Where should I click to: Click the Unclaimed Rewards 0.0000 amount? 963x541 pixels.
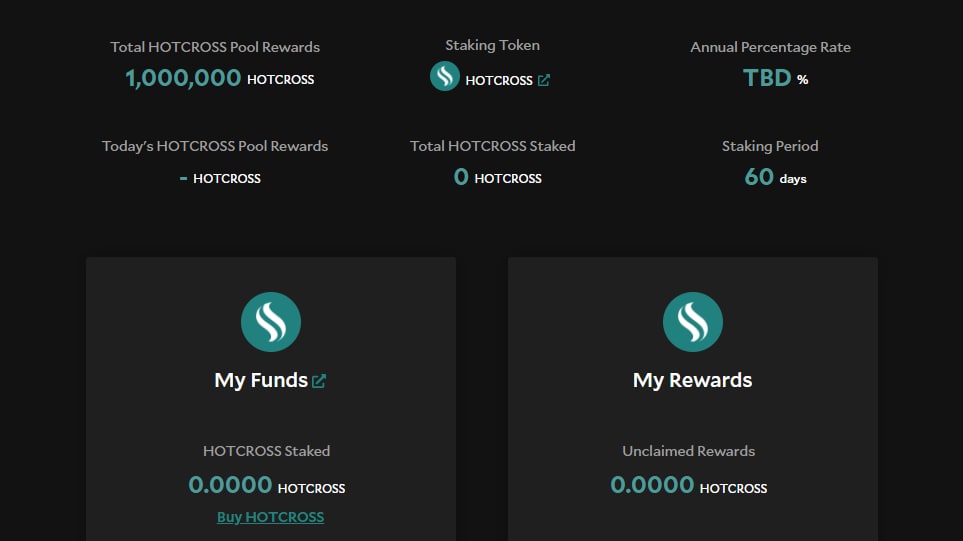click(x=652, y=485)
